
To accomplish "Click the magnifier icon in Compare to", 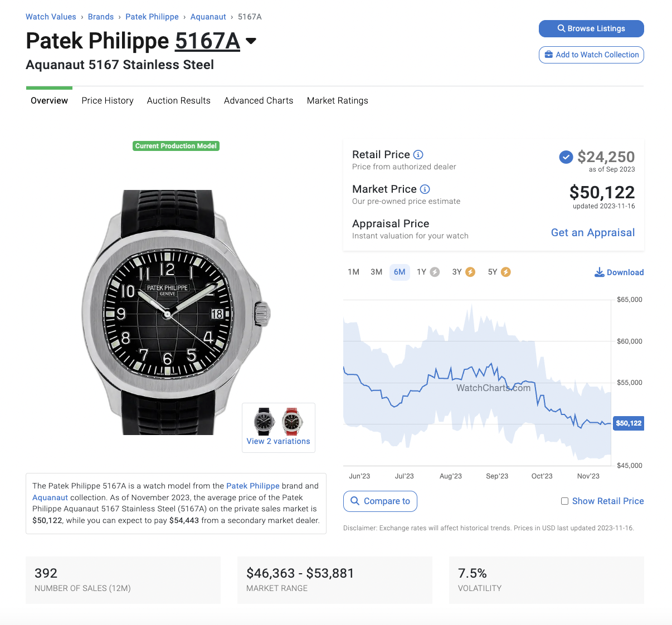I will (x=355, y=501).
